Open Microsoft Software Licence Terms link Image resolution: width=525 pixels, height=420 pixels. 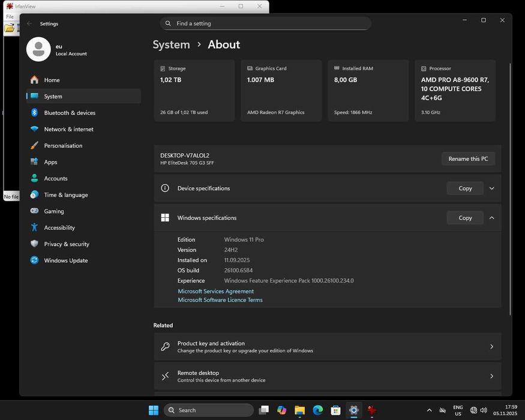pyautogui.click(x=220, y=300)
